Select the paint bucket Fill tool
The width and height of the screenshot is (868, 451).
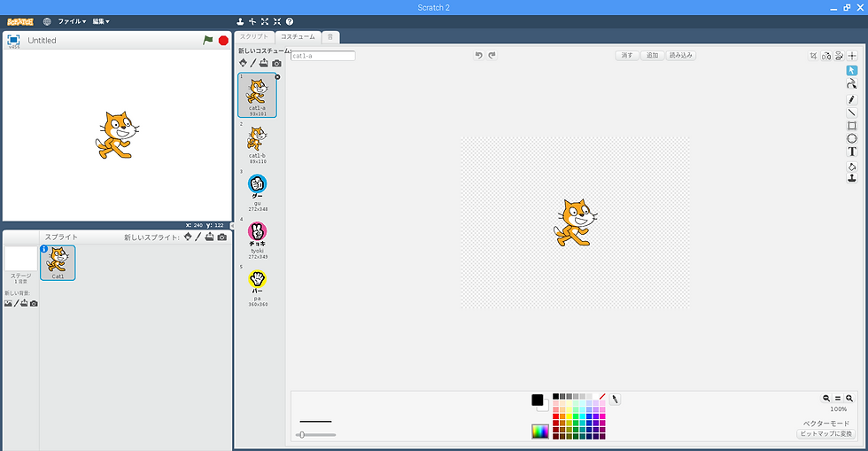click(x=851, y=167)
